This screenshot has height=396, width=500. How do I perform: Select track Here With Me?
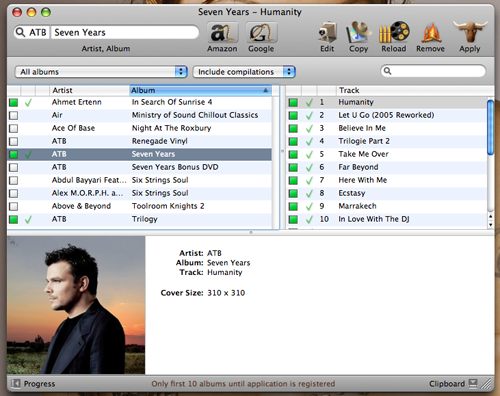[363, 180]
